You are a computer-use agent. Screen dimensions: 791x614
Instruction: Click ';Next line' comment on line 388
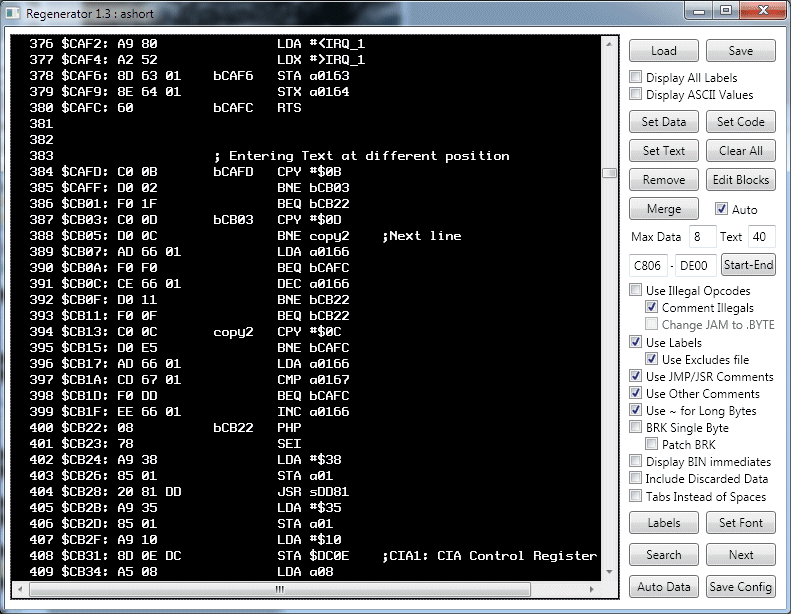(x=422, y=236)
